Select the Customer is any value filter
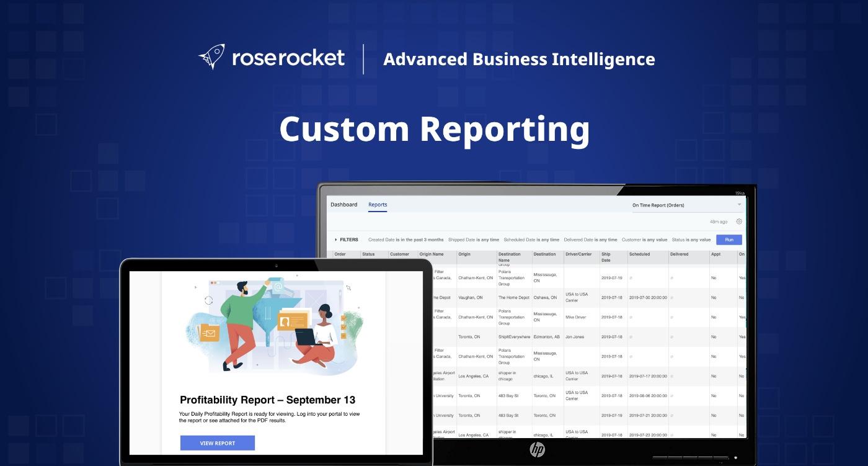 coord(645,240)
